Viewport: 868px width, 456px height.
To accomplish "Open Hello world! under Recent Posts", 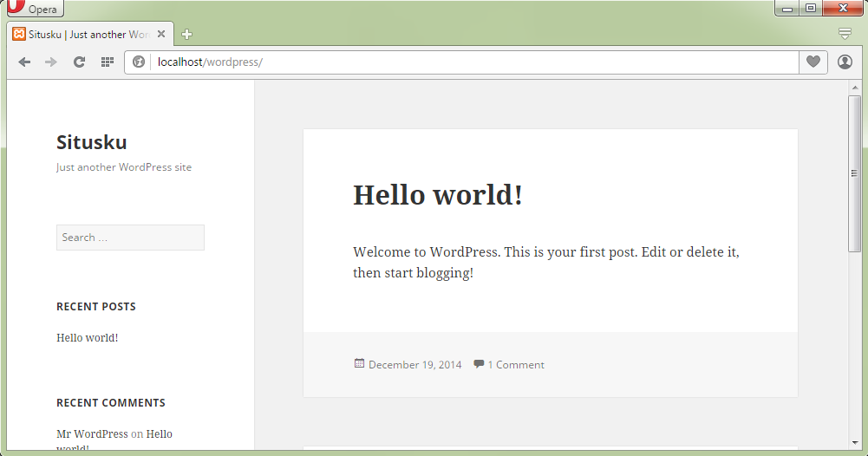I will pos(87,338).
